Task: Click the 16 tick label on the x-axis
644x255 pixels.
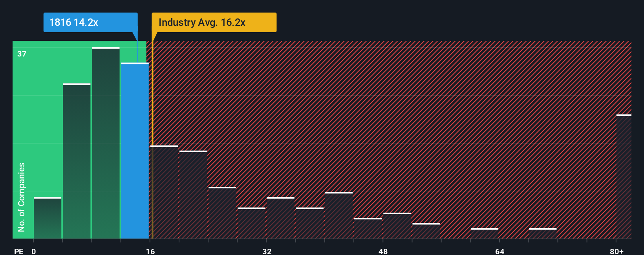Action: pyautogui.click(x=150, y=251)
